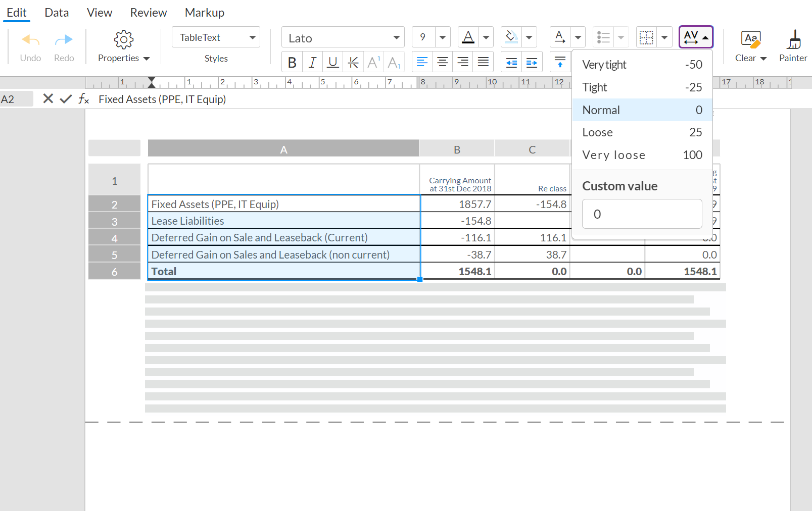Switch to the Data tab
Image resolution: width=812 pixels, height=511 pixels.
tap(57, 13)
